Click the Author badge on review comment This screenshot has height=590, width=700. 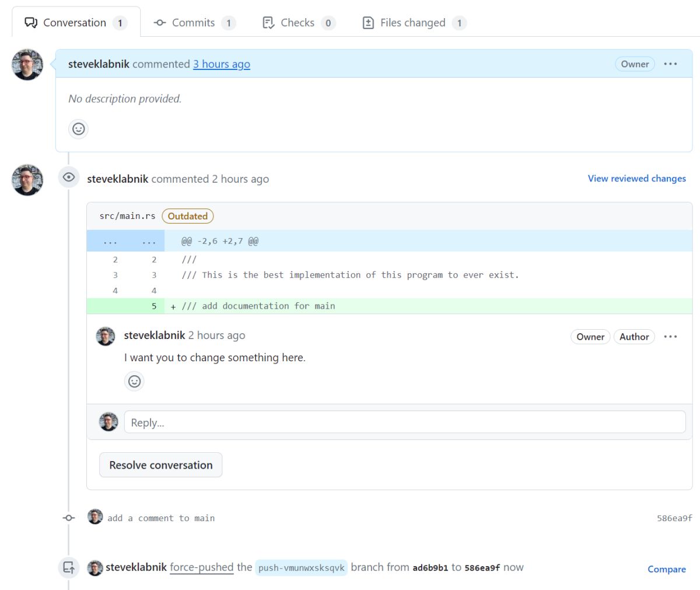[634, 337]
